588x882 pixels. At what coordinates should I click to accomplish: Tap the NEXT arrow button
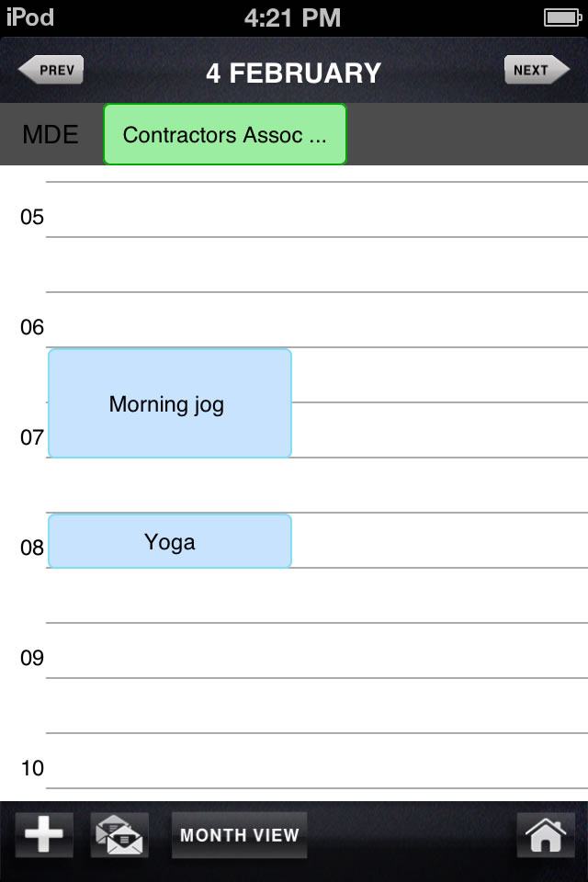coord(537,71)
